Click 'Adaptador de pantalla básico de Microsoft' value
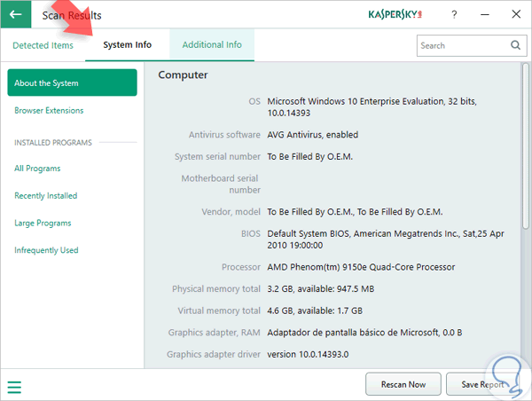532x401 pixels. click(x=364, y=333)
